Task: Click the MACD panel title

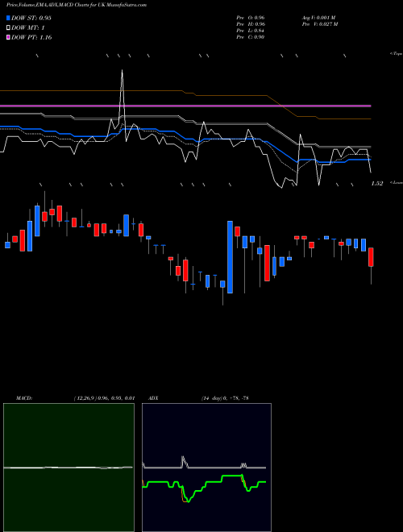Action: [x=24, y=398]
